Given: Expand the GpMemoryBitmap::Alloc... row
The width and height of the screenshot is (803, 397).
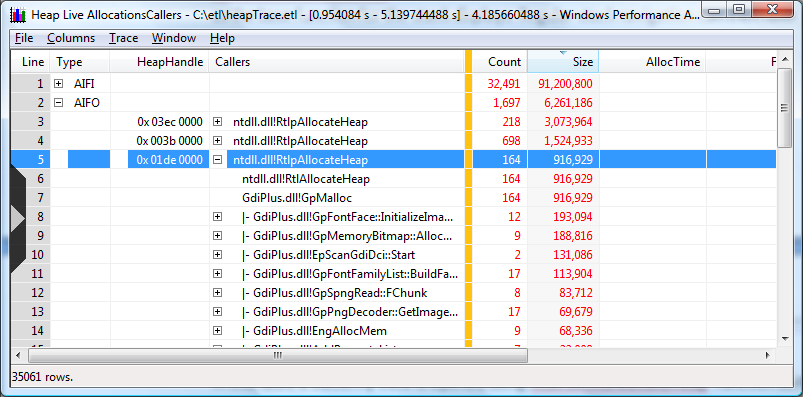Looking at the screenshot, I should [218, 236].
